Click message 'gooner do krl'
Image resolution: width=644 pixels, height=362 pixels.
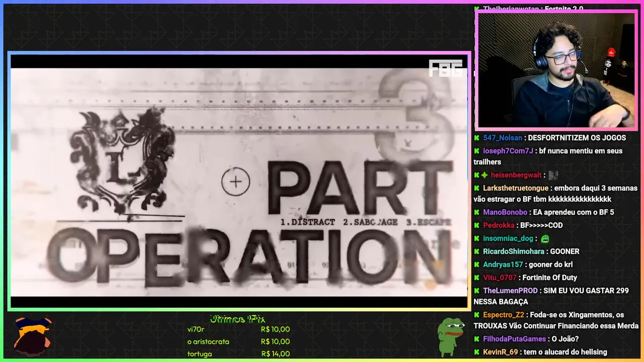551,264
